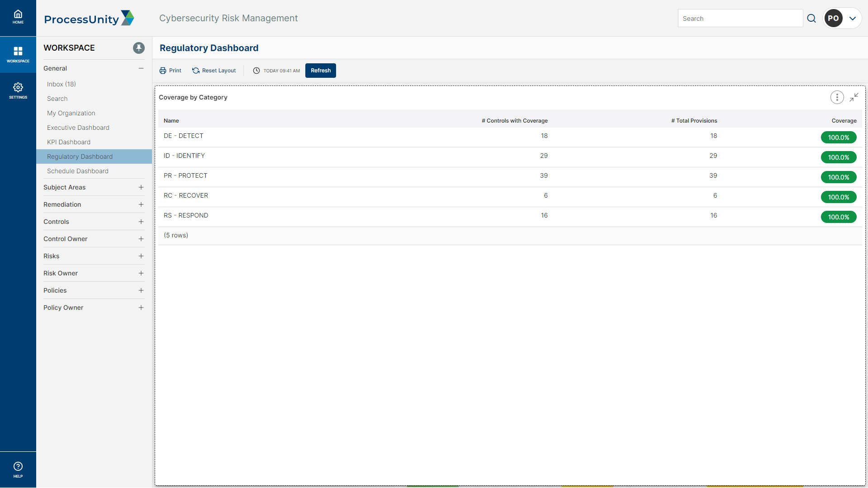The width and height of the screenshot is (868, 488).
Task: Open the PO user avatar
Action: [834, 19]
